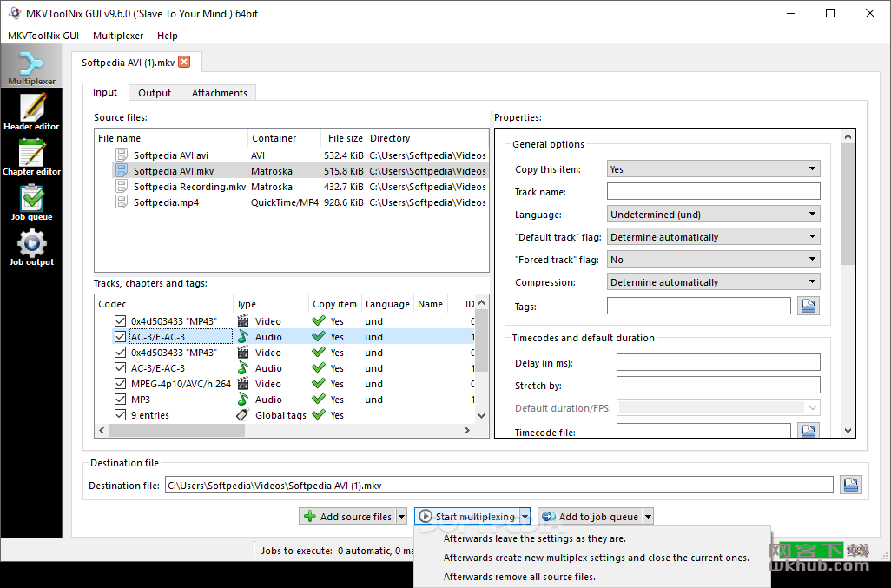
Task: Open the "Default track" flag dropdown
Action: click(713, 237)
